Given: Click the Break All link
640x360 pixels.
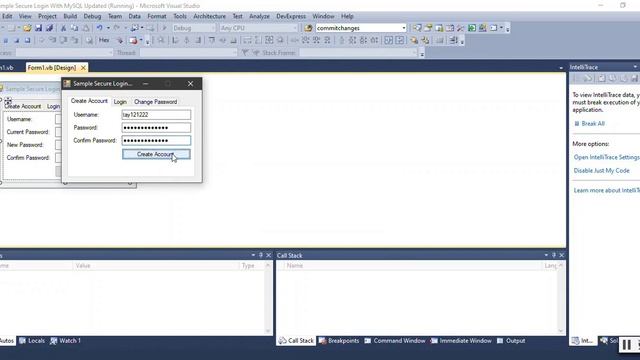Looking at the screenshot, I should click(x=593, y=124).
